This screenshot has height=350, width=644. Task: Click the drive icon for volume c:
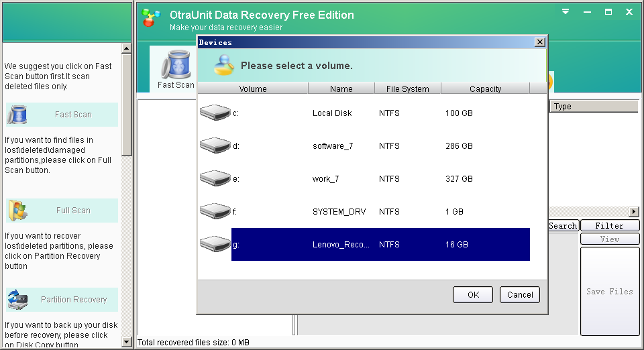pyautogui.click(x=215, y=113)
